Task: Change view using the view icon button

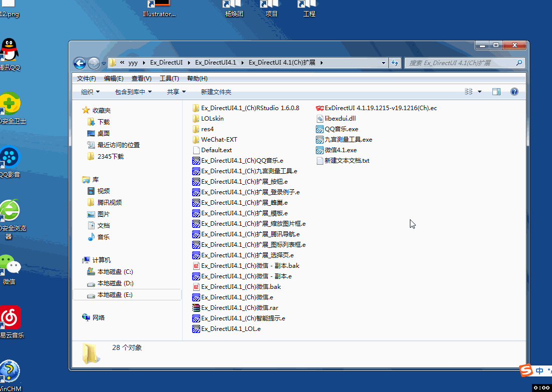Action: click(468, 92)
